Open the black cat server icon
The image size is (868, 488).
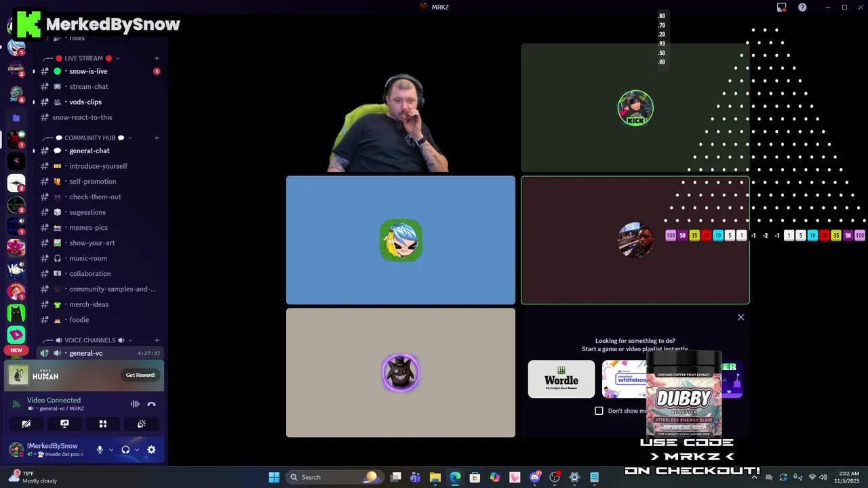[16, 313]
